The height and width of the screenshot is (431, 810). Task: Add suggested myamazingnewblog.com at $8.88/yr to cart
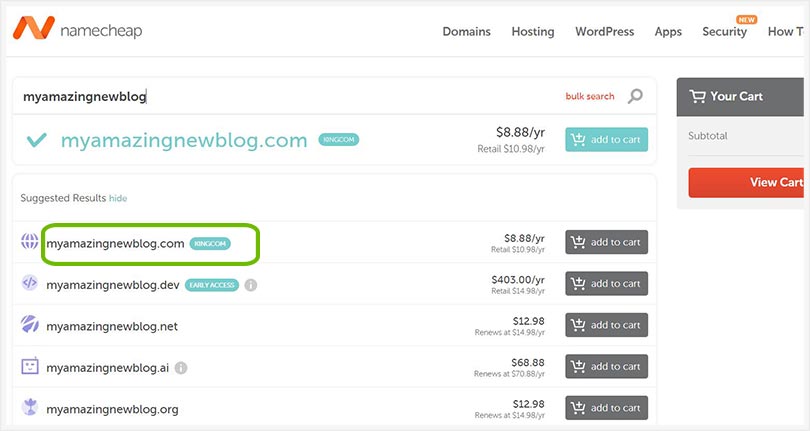tap(606, 242)
